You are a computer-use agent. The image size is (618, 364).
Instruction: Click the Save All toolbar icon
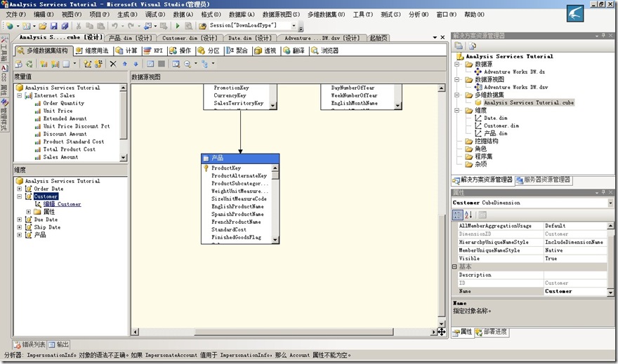click(x=65, y=26)
